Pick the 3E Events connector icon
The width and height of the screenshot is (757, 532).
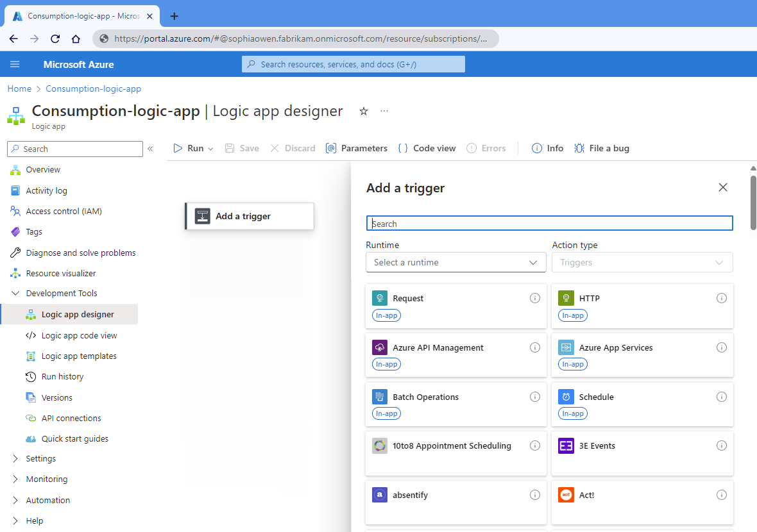566,445
